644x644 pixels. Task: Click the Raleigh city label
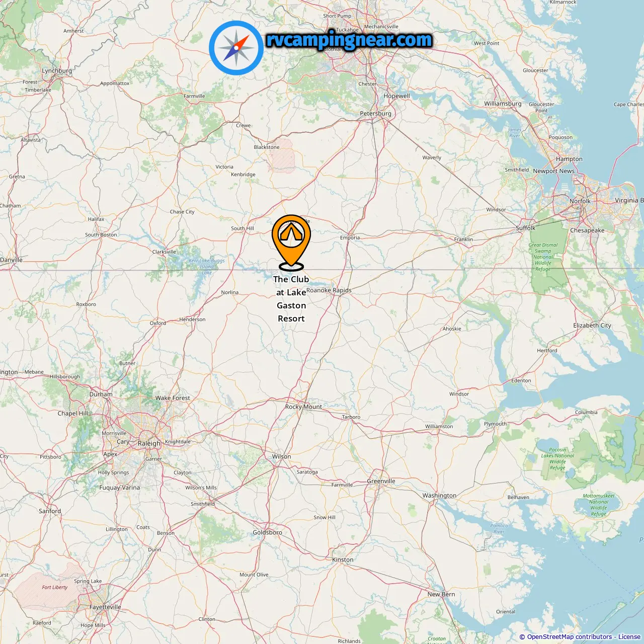149,444
